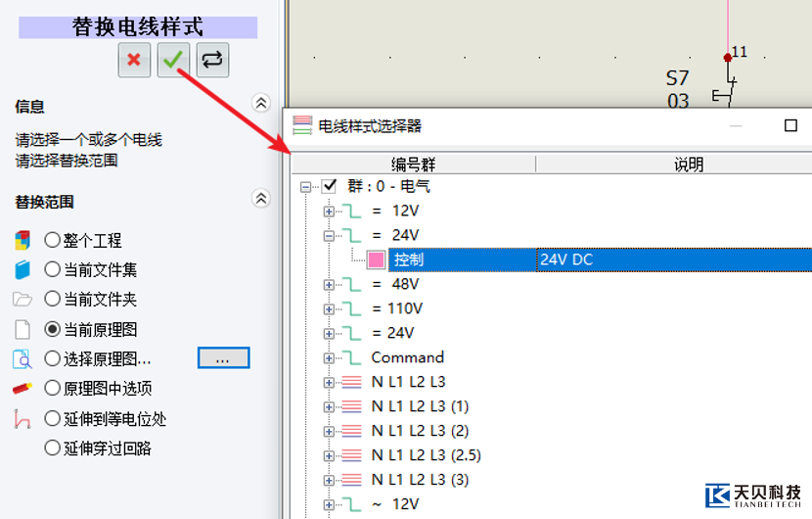Click the pink 控制 color swatch
The width and height of the screenshot is (812, 519).
click(376, 259)
